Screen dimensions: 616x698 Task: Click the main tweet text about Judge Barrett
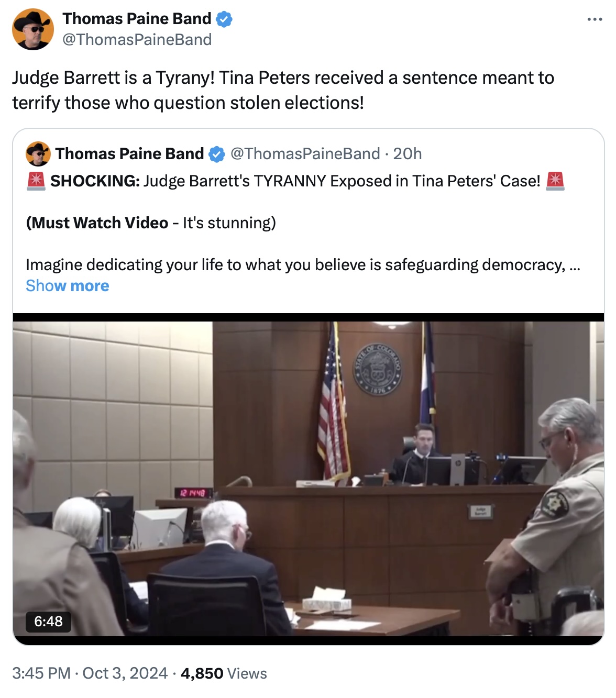[283, 90]
